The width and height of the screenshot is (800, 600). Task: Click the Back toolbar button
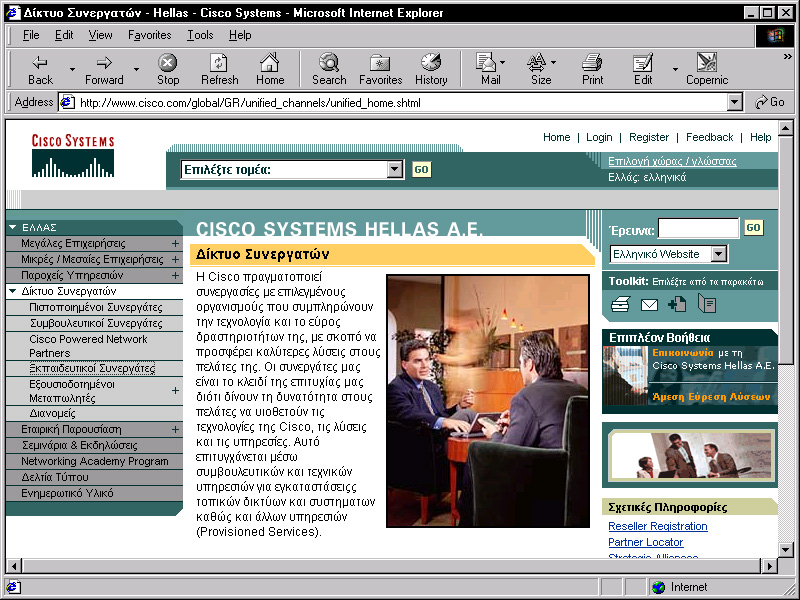click(40, 69)
